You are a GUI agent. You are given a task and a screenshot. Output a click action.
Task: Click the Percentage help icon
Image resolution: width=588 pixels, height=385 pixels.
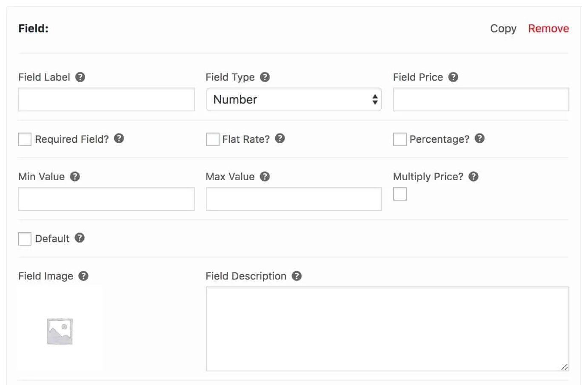pyautogui.click(x=479, y=139)
